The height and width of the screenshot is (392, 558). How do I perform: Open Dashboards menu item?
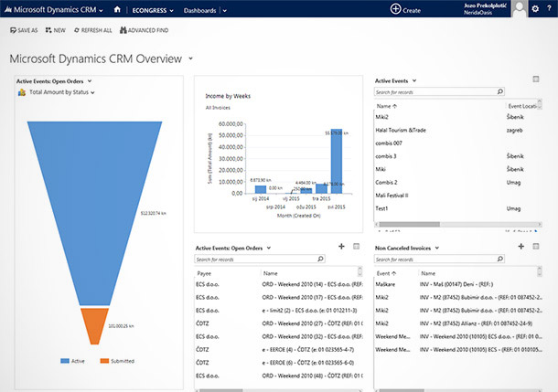coord(199,11)
